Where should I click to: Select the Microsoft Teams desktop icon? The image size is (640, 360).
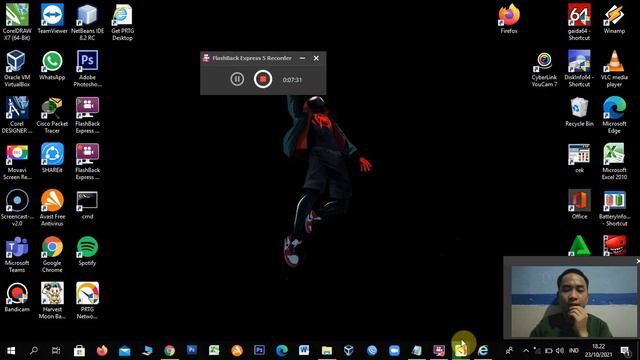17,255
